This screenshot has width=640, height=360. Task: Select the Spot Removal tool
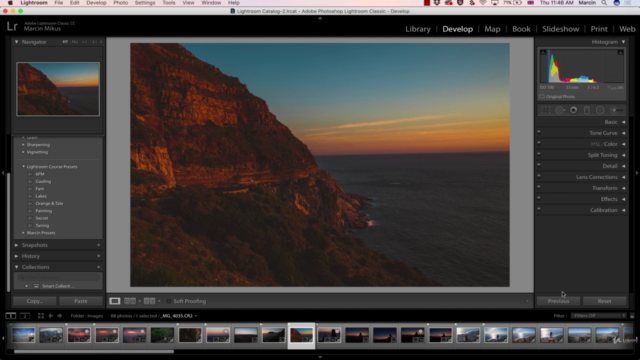tap(560, 110)
